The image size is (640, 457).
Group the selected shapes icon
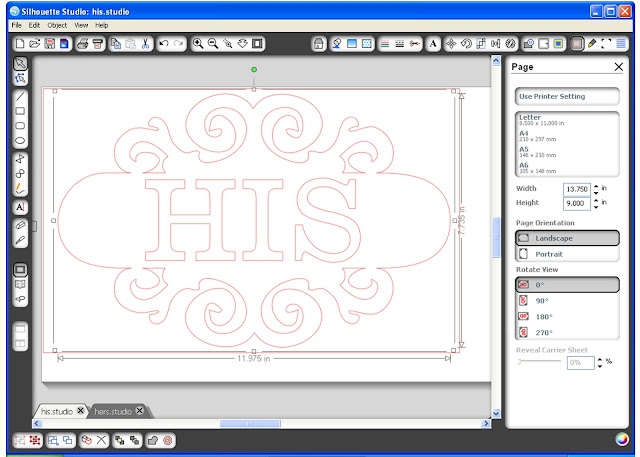tap(20, 440)
